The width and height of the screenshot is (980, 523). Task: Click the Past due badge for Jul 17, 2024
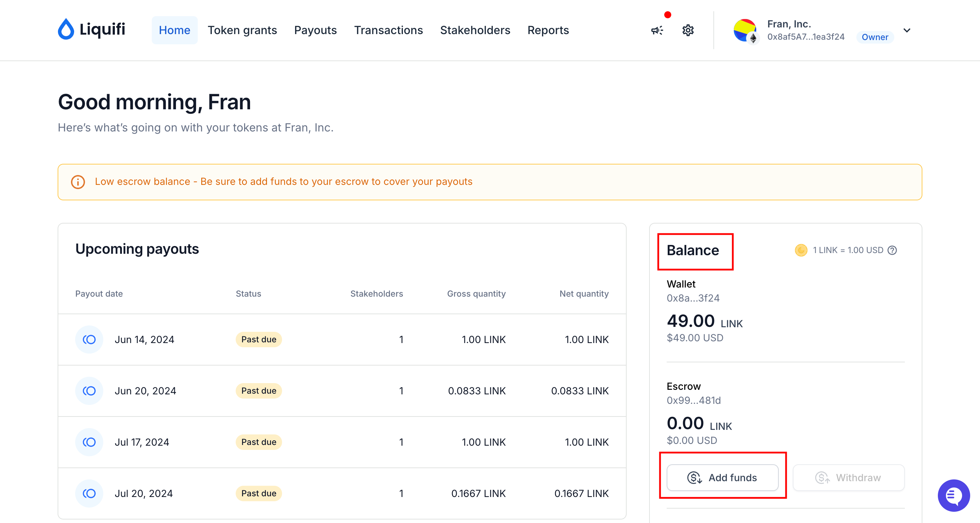(x=259, y=442)
